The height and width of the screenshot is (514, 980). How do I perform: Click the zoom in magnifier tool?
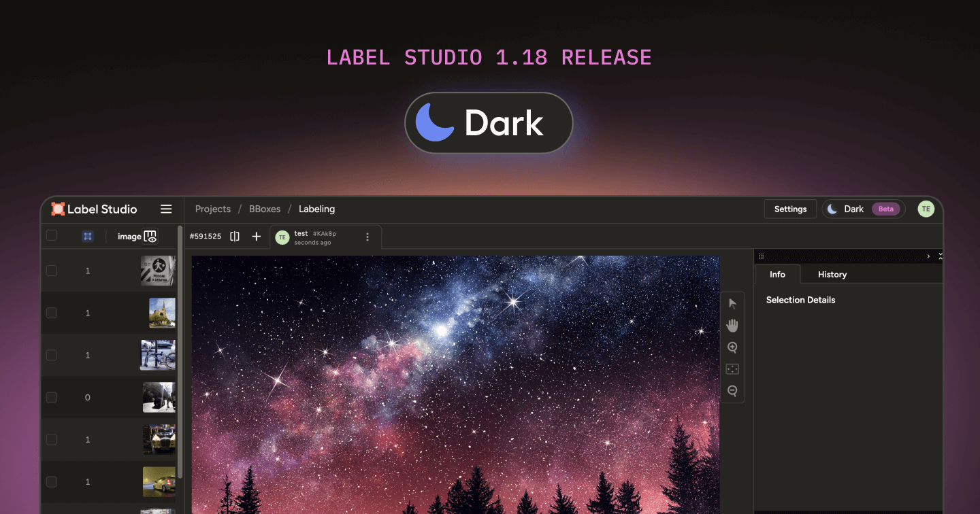(732, 347)
